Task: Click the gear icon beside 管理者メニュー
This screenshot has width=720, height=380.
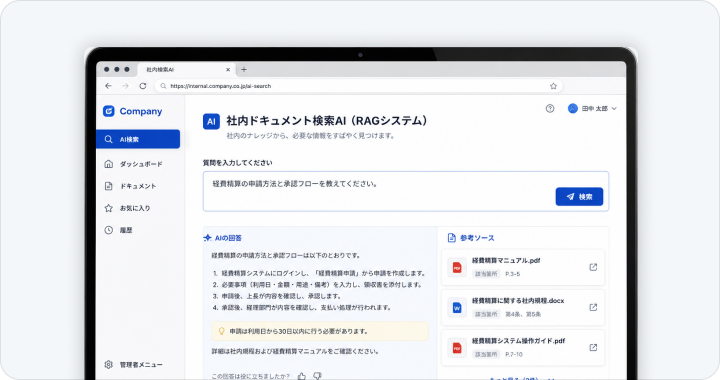Action: (108, 364)
